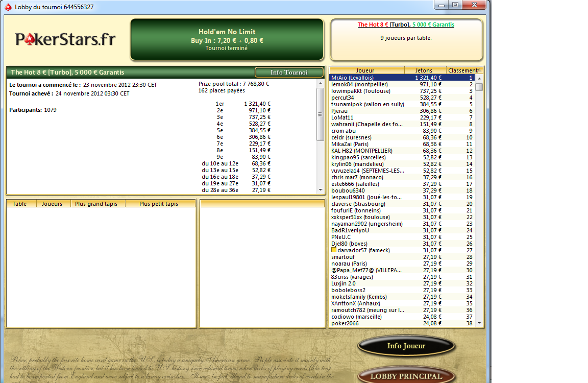The width and height of the screenshot is (588, 383).
Task: Select player 83criss (varages)
Action: (402, 277)
